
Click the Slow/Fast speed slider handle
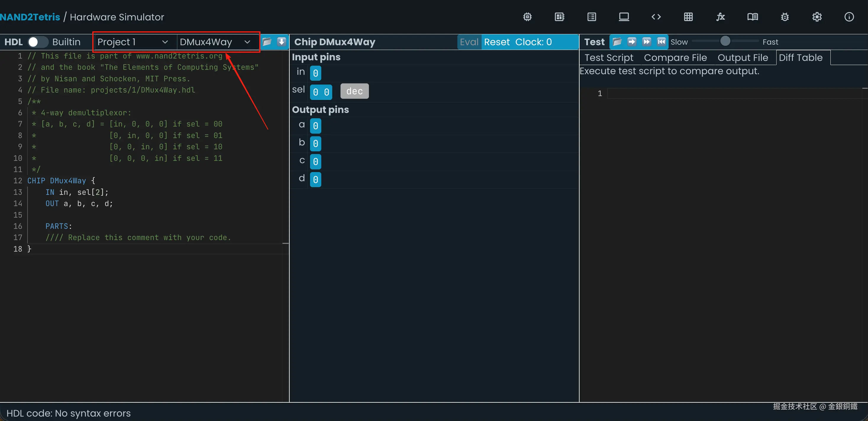coord(725,41)
